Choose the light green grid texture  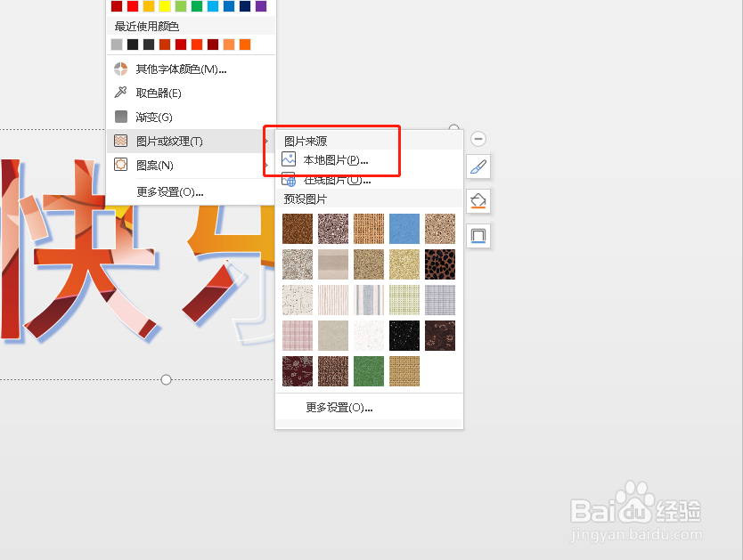point(404,300)
